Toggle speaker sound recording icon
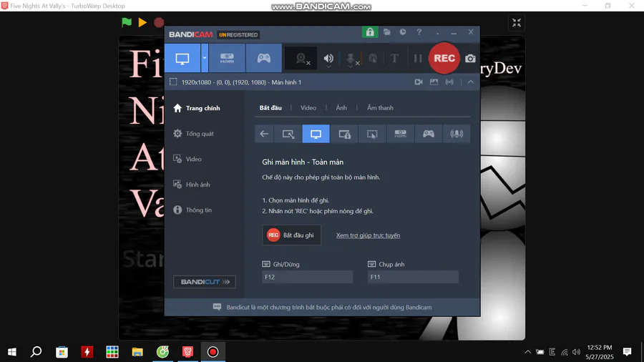The height and width of the screenshot is (362, 644). pyautogui.click(x=328, y=59)
